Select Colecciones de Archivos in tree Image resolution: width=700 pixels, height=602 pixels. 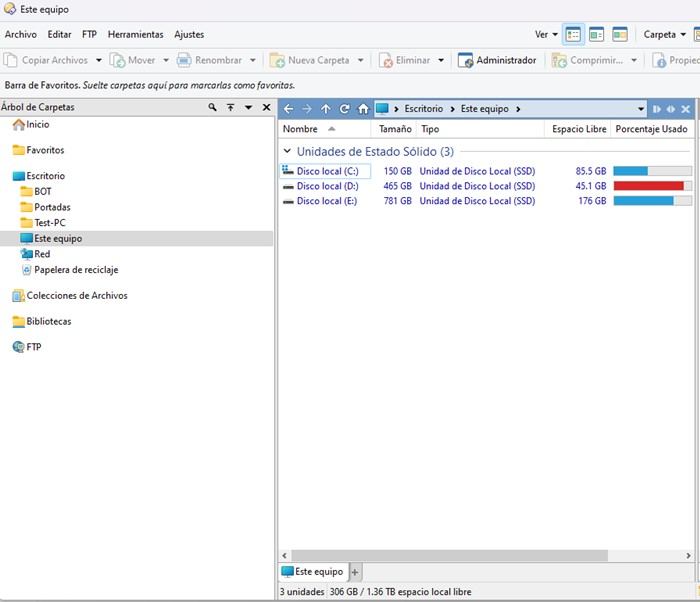coord(70,296)
